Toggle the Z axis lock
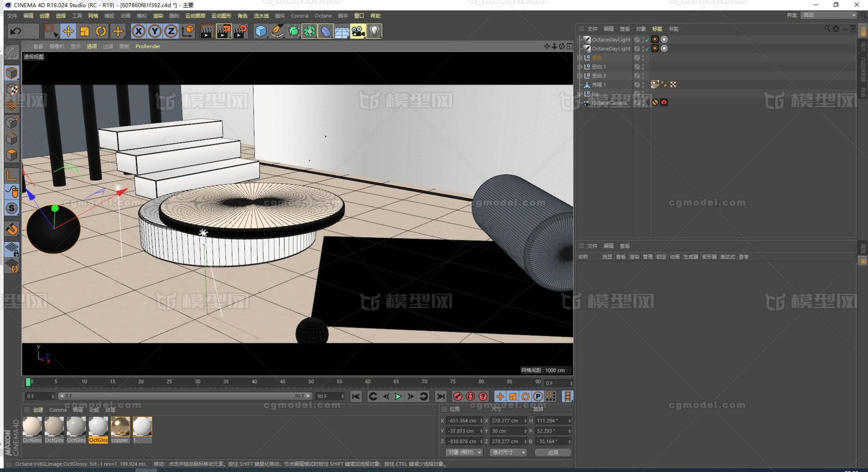This screenshot has width=868, height=472. click(x=171, y=31)
